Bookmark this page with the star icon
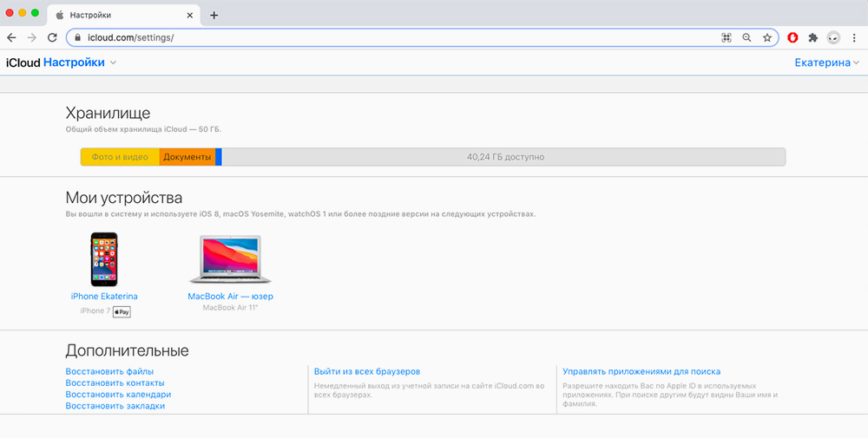The image size is (868, 438). (766, 37)
